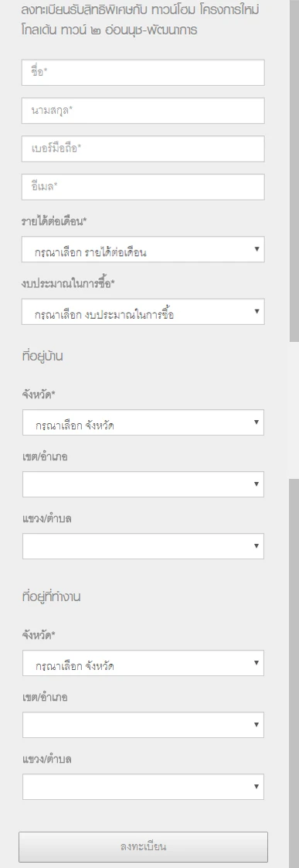Open เขต/อำเภอ dropdown under ที่อยู่บ้าน
The height and width of the screenshot is (868, 299).
tap(143, 484)
